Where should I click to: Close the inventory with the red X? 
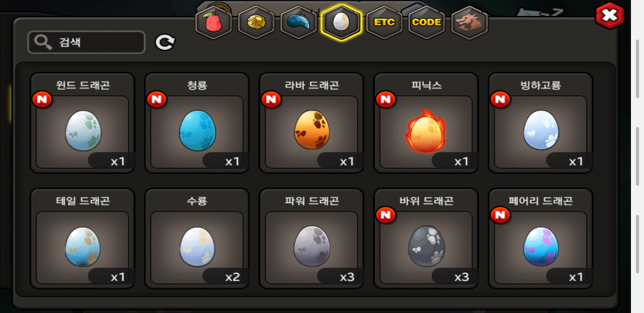click(x=610, y=16)
